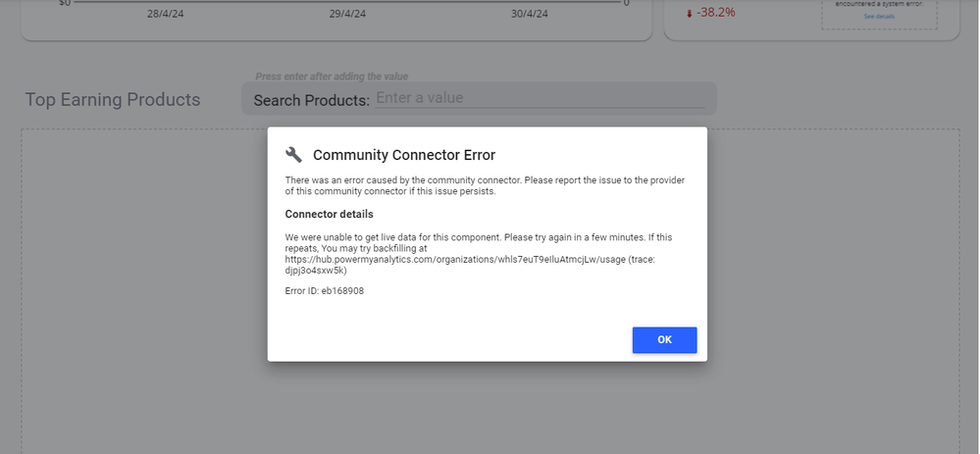
Task: Click the -38.2% change value
Action: (715, 12)
